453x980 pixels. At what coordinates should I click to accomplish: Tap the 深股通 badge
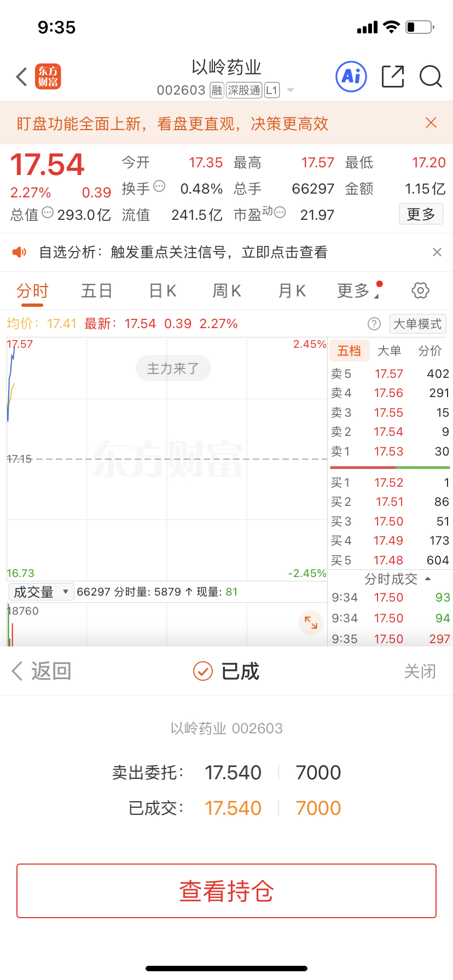(x=244, y=90)
